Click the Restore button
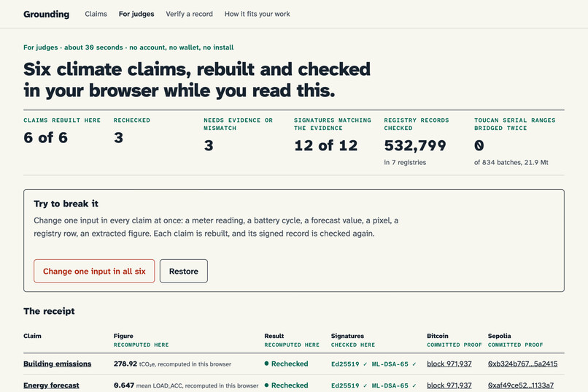 184,271
